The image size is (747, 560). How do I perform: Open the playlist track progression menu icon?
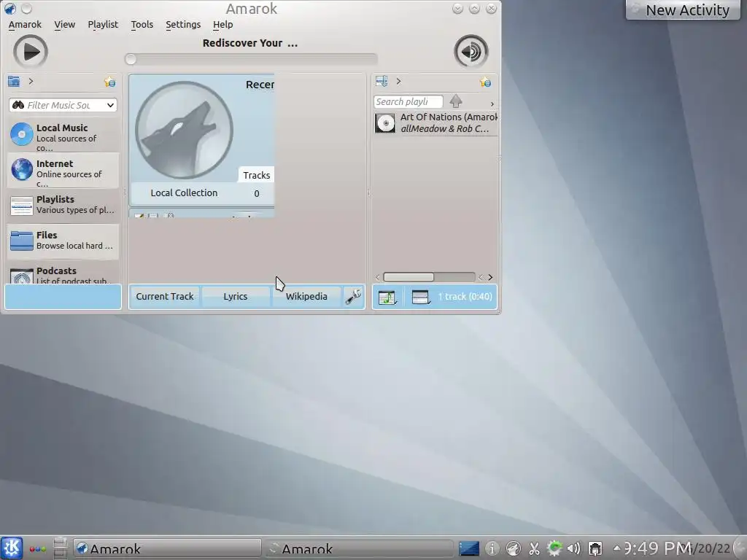(x=387, y=297)
